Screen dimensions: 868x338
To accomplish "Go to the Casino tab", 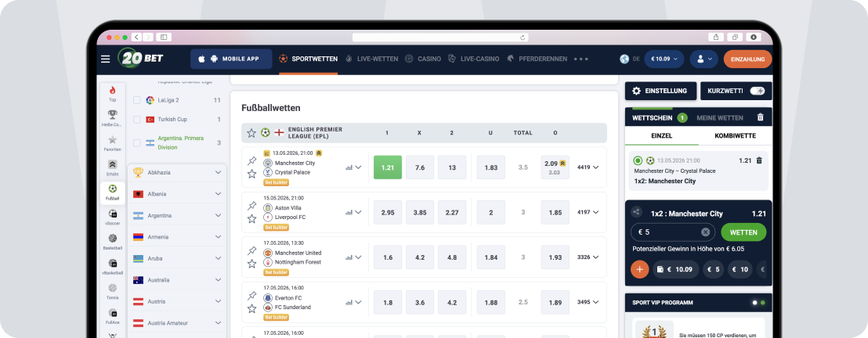I will tap(423, 59).
